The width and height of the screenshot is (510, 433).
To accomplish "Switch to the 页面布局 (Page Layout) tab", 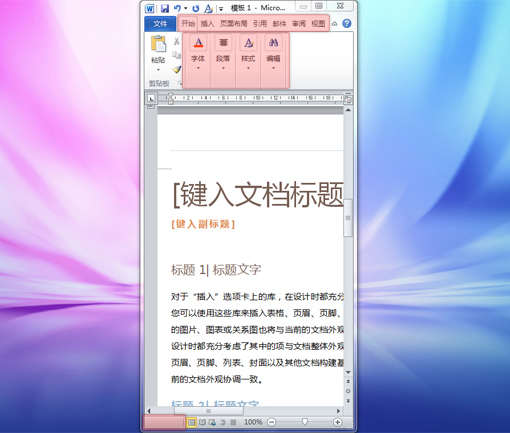I will coord(234,24).
